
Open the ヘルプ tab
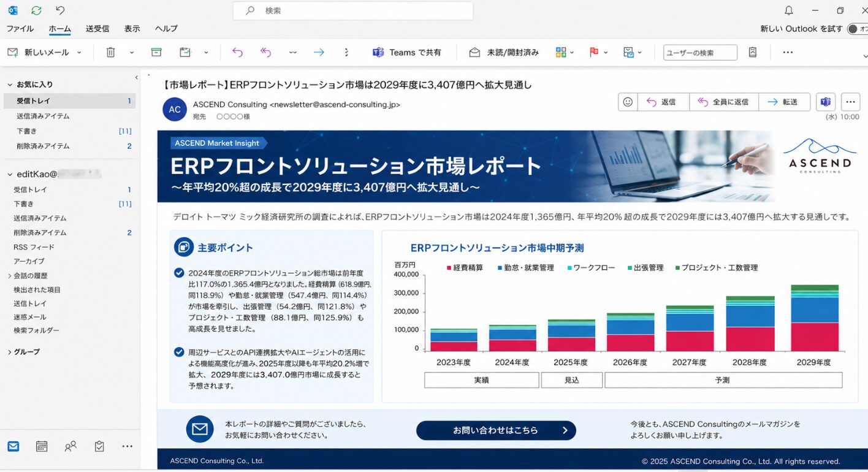tap(166, 29)
